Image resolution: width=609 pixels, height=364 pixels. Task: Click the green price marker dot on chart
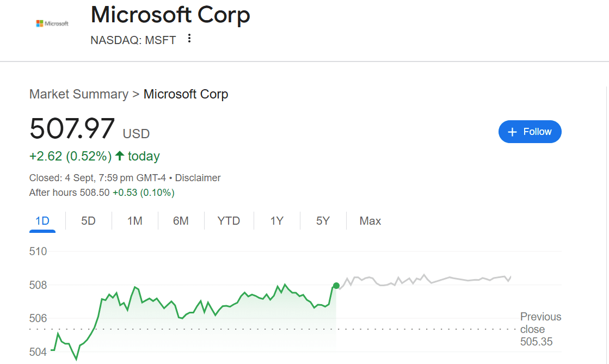[x=336, y=285]
